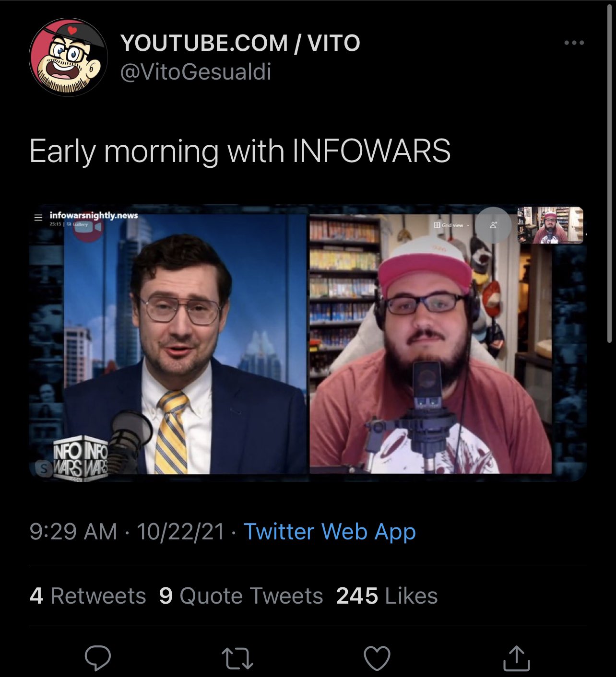Open the embedded INFOWARS interview image

click(x=308, y=343)
